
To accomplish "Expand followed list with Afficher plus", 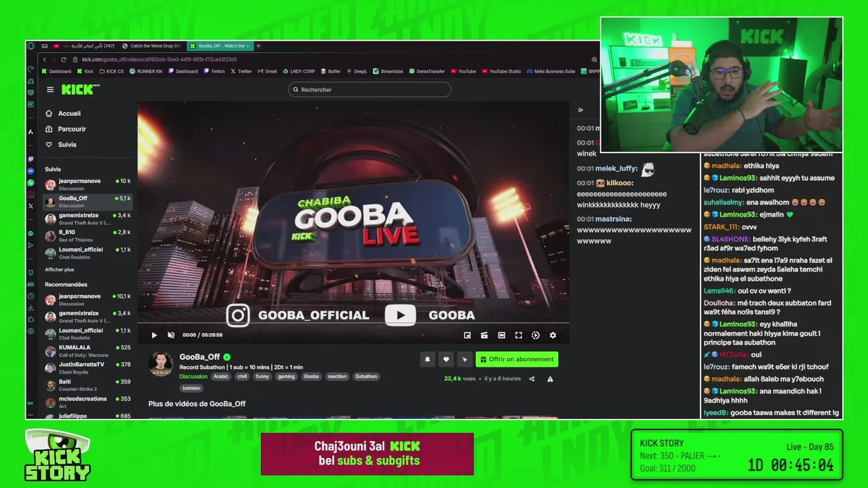I will [60, 270].
